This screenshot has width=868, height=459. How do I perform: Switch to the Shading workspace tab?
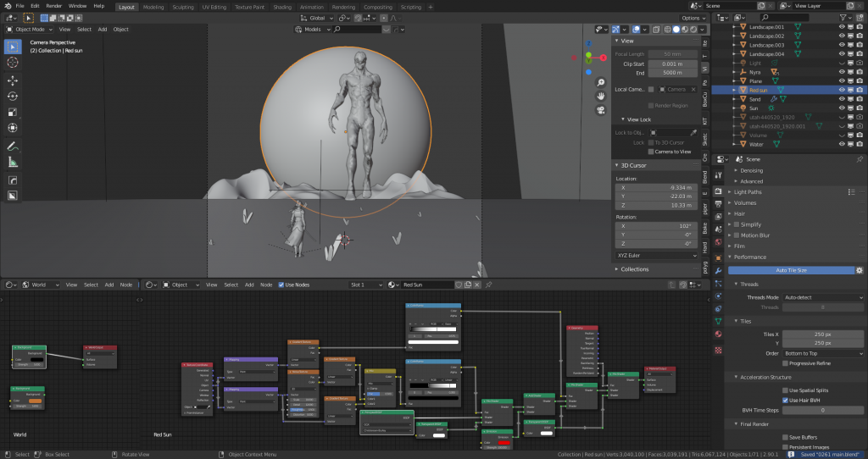click(281, 7)
